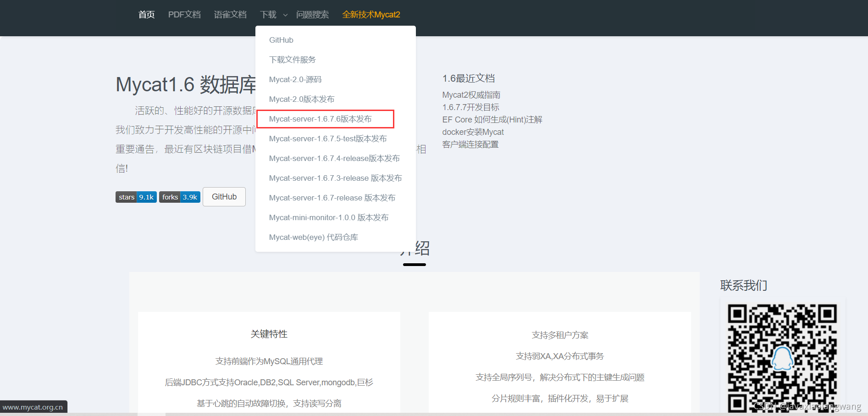Select Mycat-web(eye) 代码仓库 entry
This screenshot has height=416, width=868.
tap(314, 237)
